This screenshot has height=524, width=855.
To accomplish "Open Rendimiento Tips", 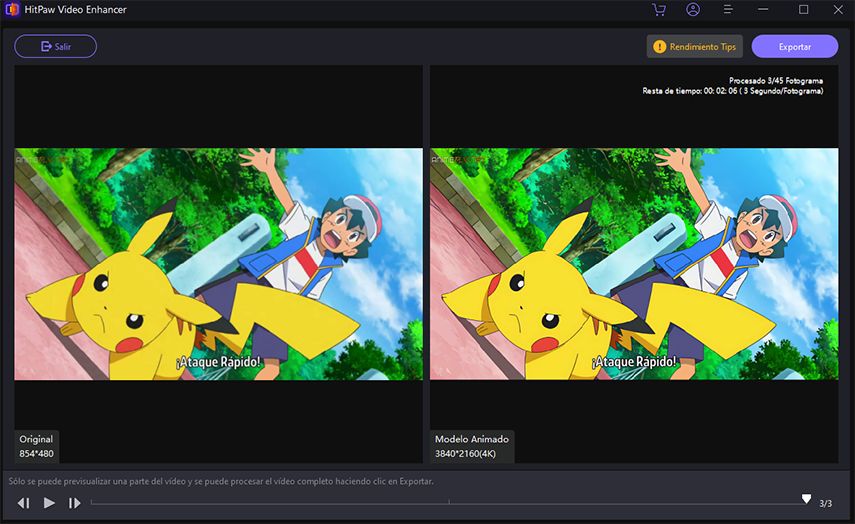I will click(x=694, y=46).
